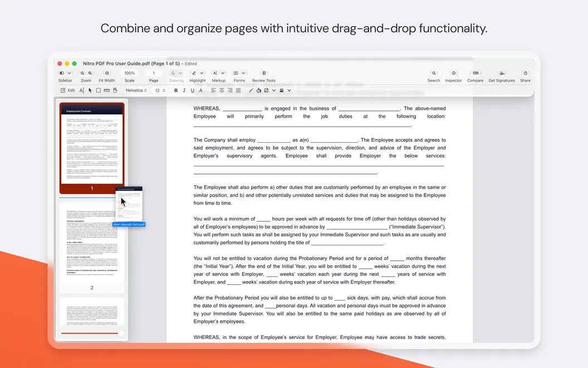The width and height of the screenshot is (588, 368).
Task: Toggle the Sidebar view button
Action: pos(61,73)
